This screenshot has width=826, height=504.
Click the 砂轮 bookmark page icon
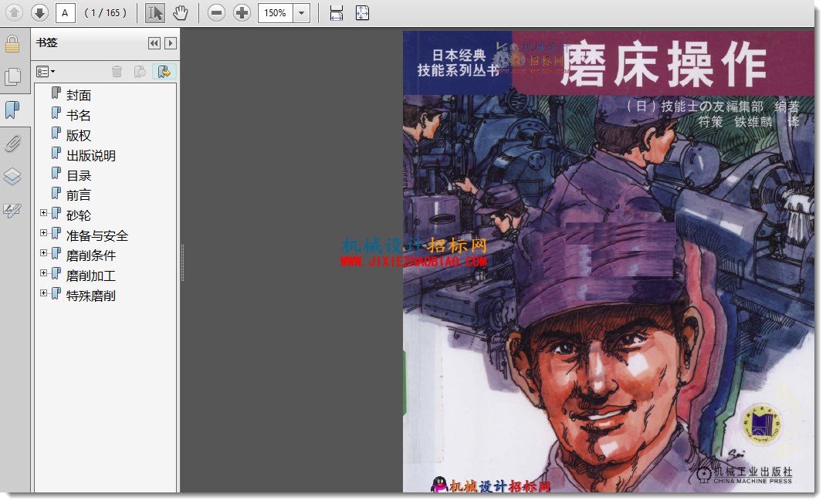(56, 213)
